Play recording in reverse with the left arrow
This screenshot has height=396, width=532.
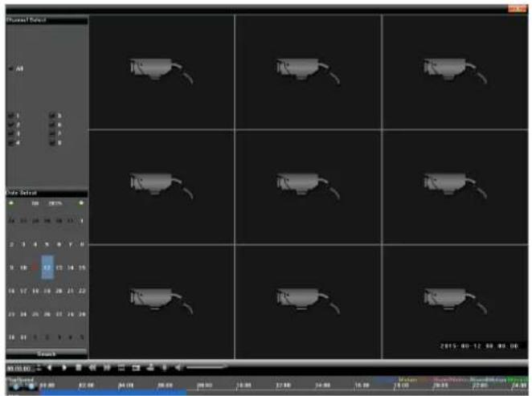[50, 368]
